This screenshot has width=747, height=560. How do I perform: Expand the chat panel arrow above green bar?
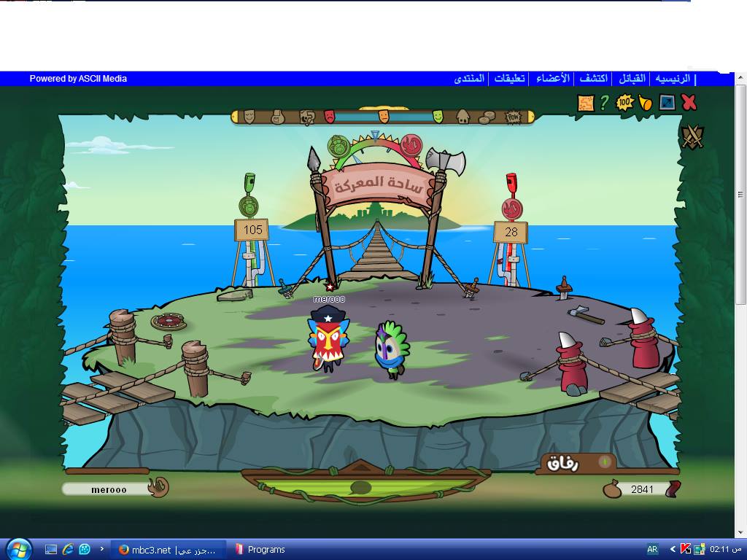(x=360, y=465)
